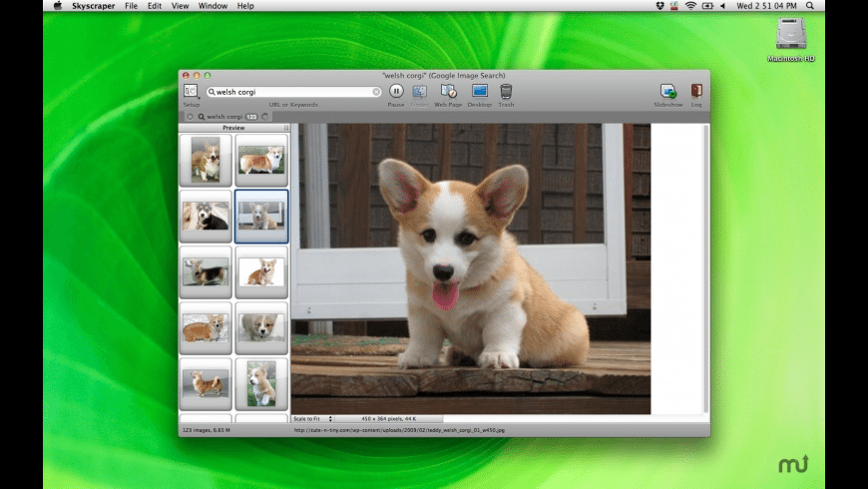Click the Preview panel header
Viewport: 868px width, 489px height.
tap(233, 128)
